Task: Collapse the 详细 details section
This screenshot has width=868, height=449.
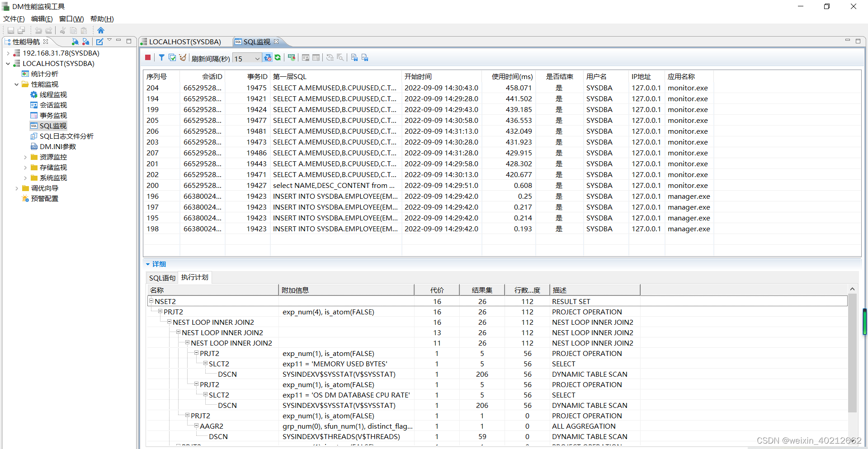Action: 148,264
